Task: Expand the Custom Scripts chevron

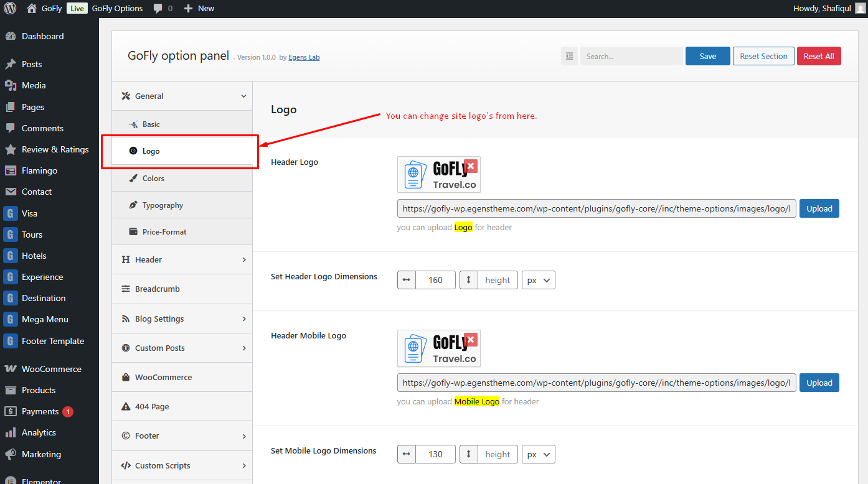Action: pyautogui.click(x=243, y=465)
